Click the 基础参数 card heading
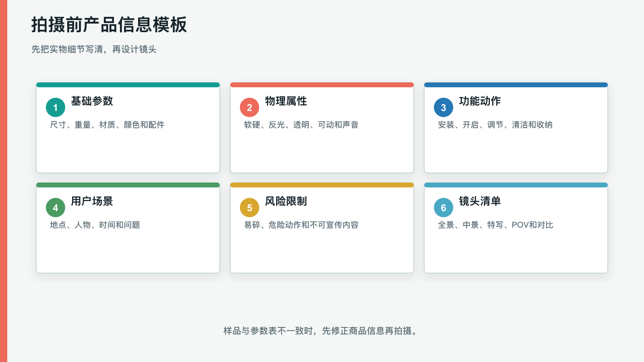The height and width of the screenshot is (362, 644). point(92,101)
